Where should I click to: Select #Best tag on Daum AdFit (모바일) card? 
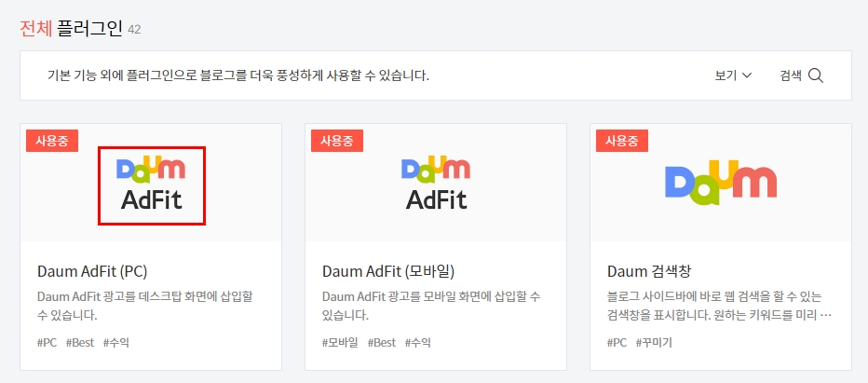point(382,343)
